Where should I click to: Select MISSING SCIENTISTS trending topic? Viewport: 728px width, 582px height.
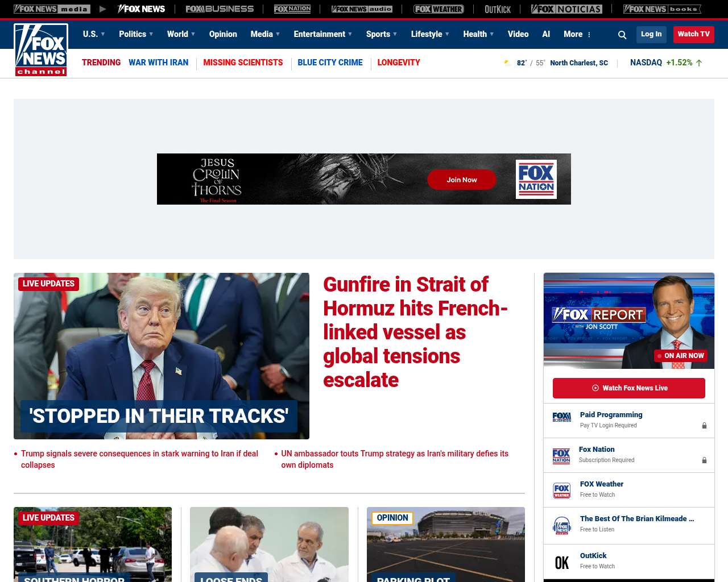(x=243, y=63)
